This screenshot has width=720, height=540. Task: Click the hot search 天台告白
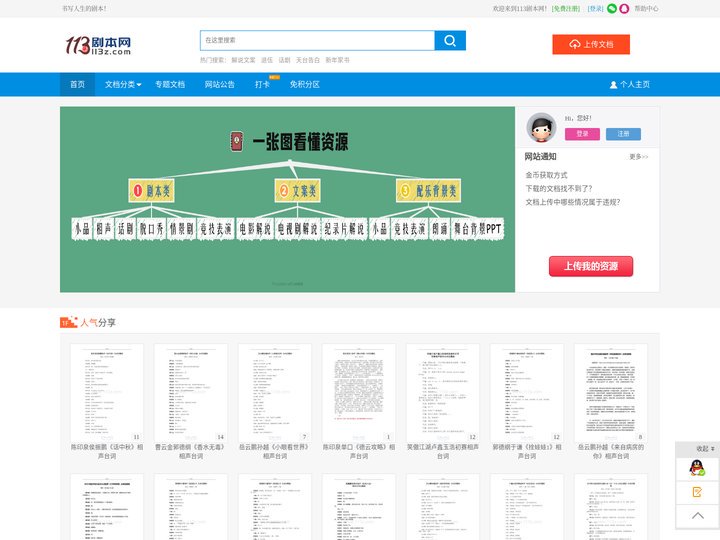pos(308,60)
